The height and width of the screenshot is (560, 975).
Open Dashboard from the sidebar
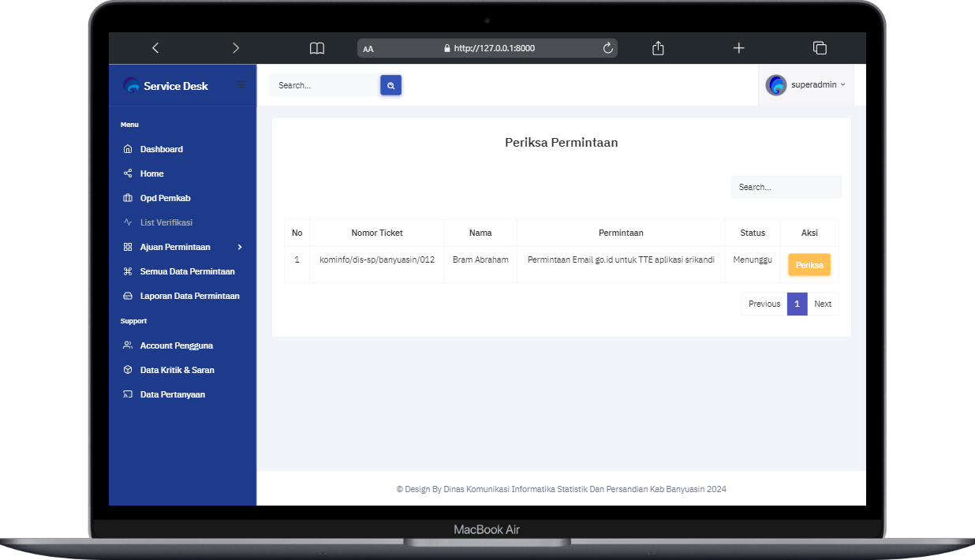(x=161, y=149)
